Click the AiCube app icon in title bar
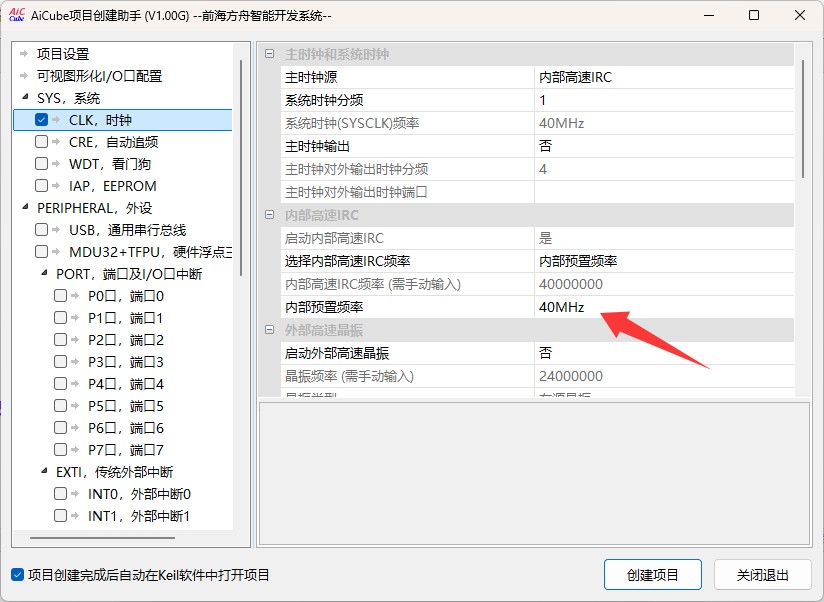This screenshot has width=824, height=602. 17,15
